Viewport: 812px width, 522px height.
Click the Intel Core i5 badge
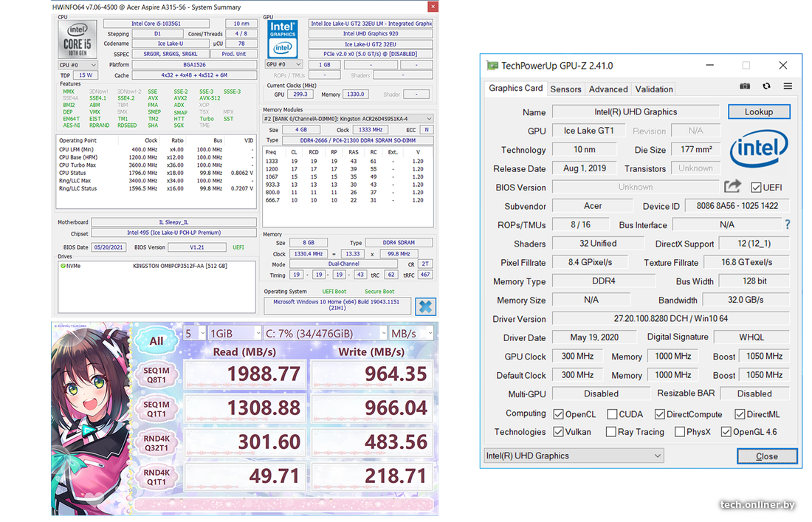(x=78, y=41)
